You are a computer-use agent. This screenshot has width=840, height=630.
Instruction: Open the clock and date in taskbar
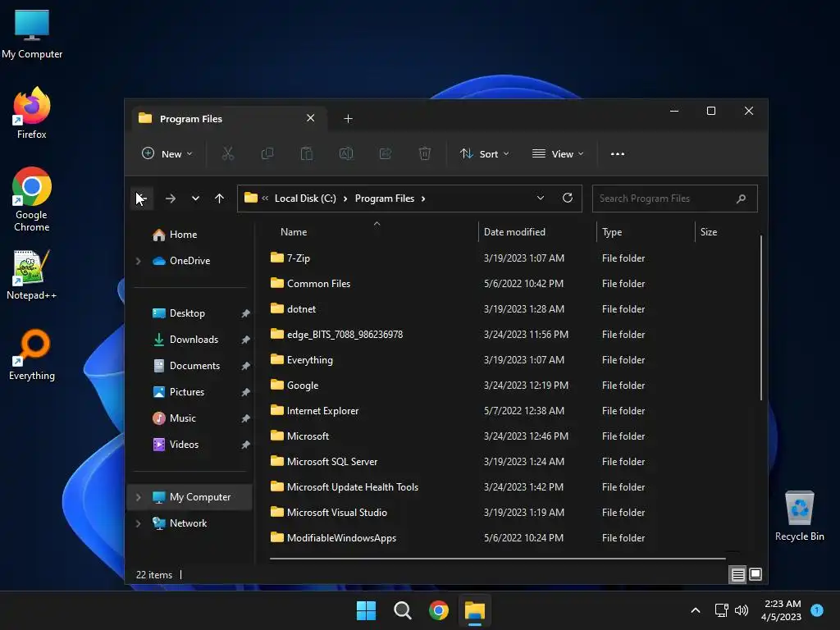782,610
